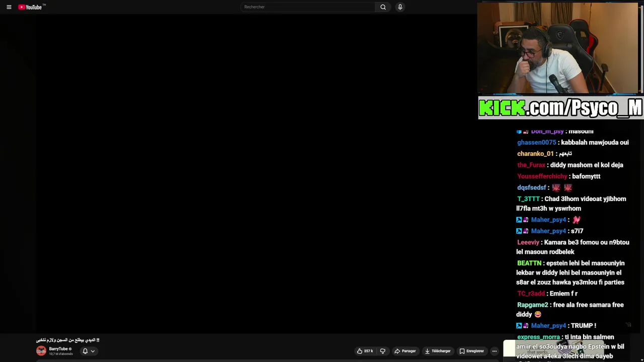Click chat username the_Furax
The width and height of the screenshot is (644, 362).
pos(531,165)
